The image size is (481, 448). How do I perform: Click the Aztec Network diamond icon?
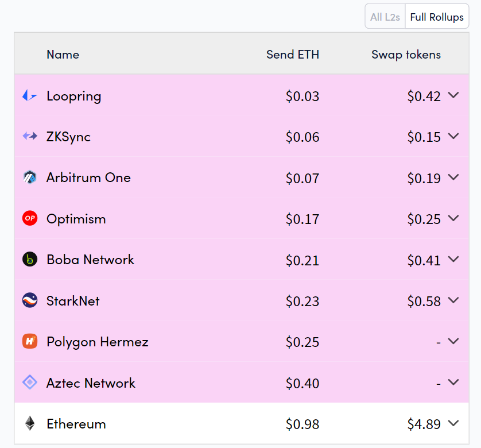[30, 383]
